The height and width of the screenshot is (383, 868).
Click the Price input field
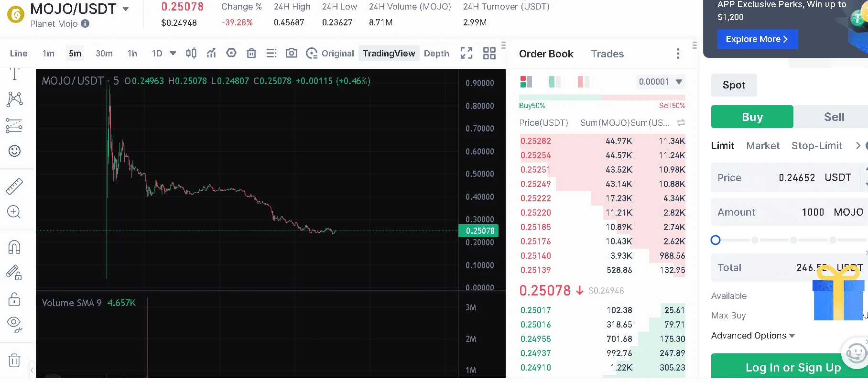tap(789, 177)
